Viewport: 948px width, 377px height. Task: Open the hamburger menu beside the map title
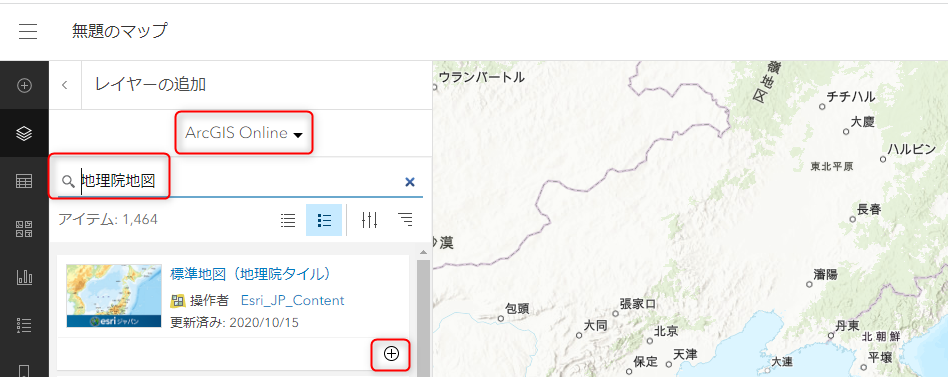[x=28, y=31]
